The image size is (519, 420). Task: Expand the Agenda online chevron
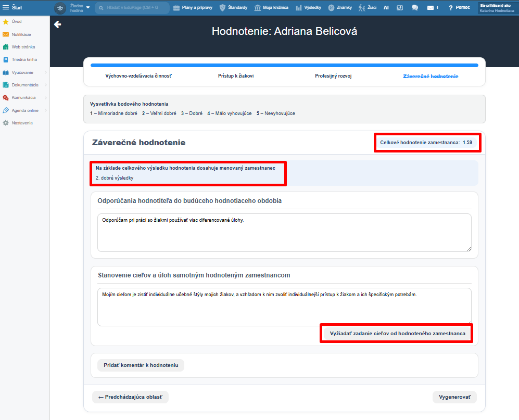tap(46, 110)
